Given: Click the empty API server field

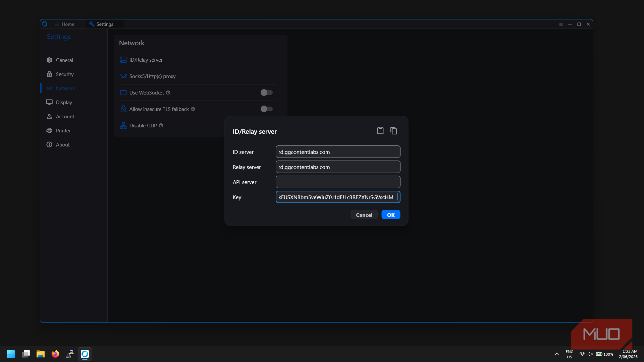Looking at the screenshot, I should [338, 182].
